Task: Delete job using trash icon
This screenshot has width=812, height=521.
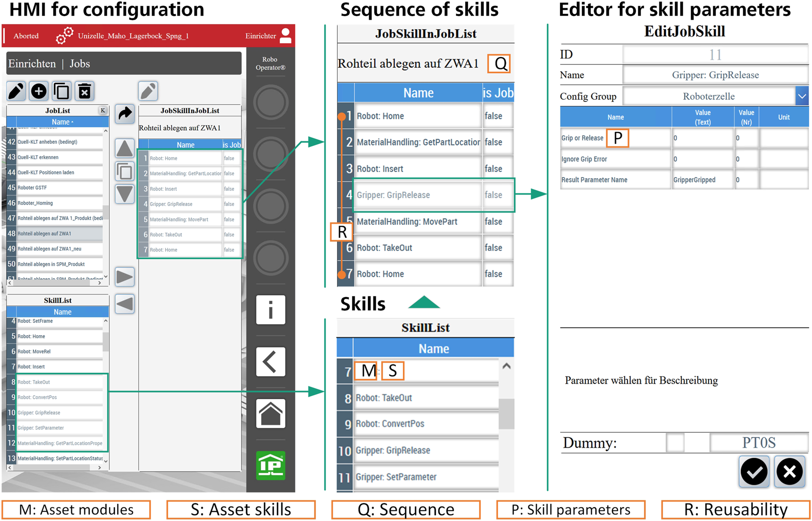Action: click(x=84, y=91)
